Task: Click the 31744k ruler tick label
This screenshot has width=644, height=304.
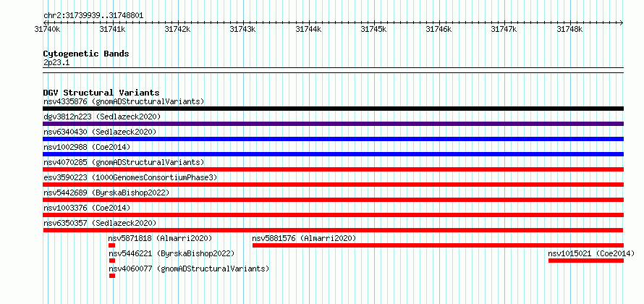Action: (309, 29)
